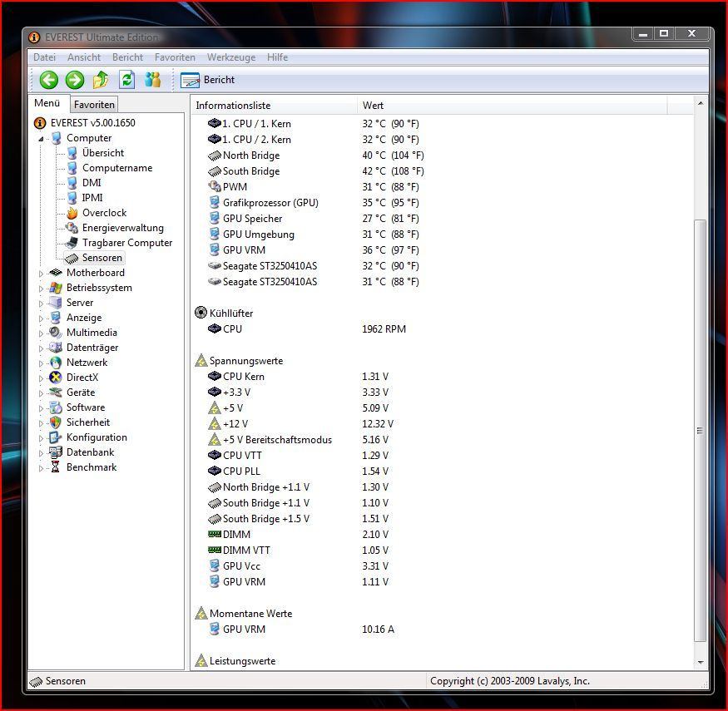Select the Computername tree icon
The image size is (728, 711).
(72, 168)
